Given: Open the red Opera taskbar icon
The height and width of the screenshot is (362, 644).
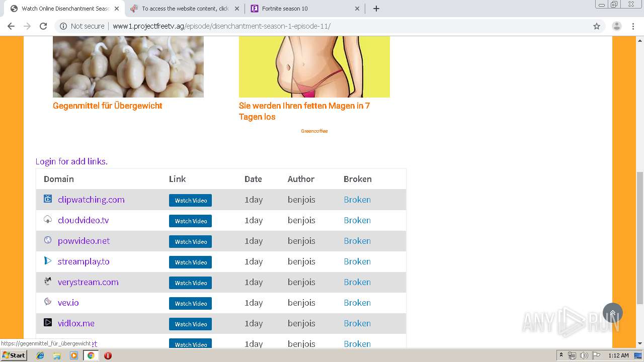Looking at the screenshot, I should click(x=108, y=355).
